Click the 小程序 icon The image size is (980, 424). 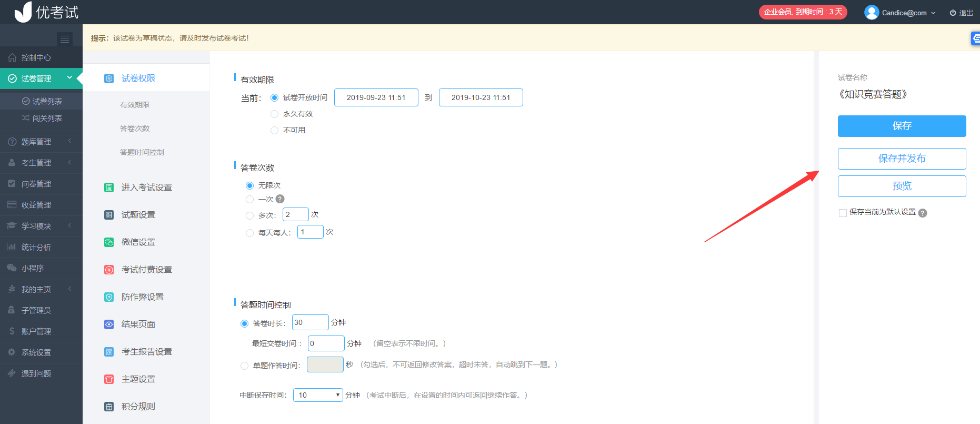point(12,268)
